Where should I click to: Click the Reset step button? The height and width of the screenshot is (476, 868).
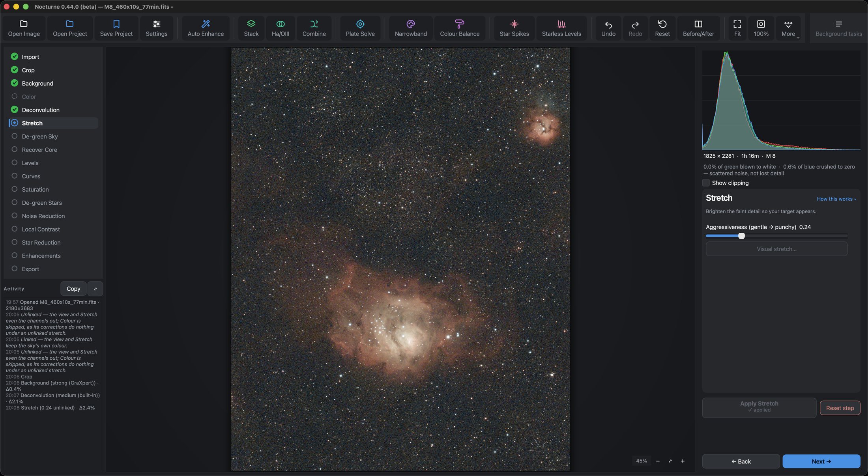pyautogui.click(x=840, y=408)
